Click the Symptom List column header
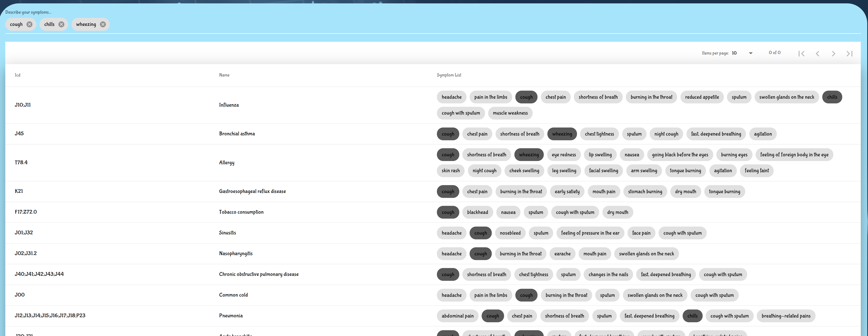 (x=449, y=75)
